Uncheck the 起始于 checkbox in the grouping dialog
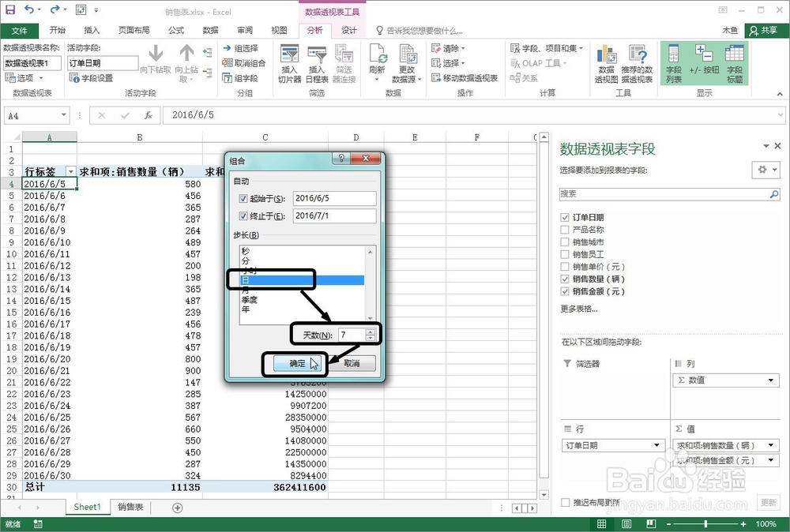Image resolution: width=790 pixels, height=532 pixels. tap(243, 198)
